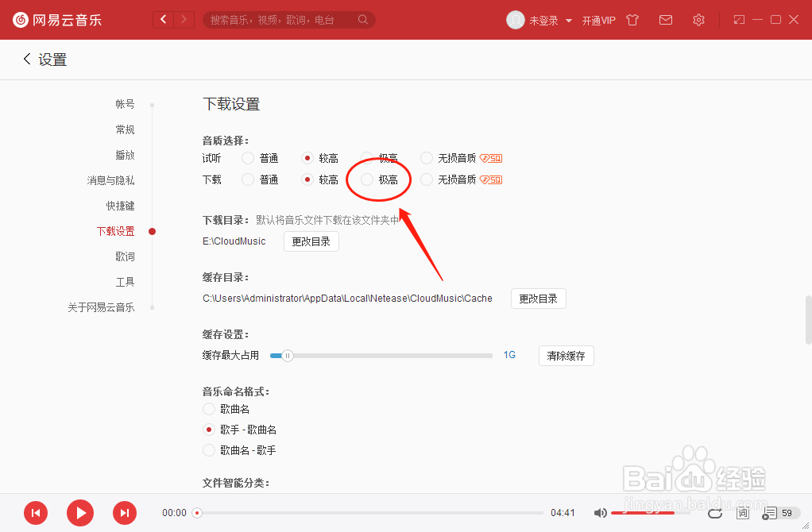Go back with the navigation back arrow
Screen dimensions: 812x532
tap(164, 20)
